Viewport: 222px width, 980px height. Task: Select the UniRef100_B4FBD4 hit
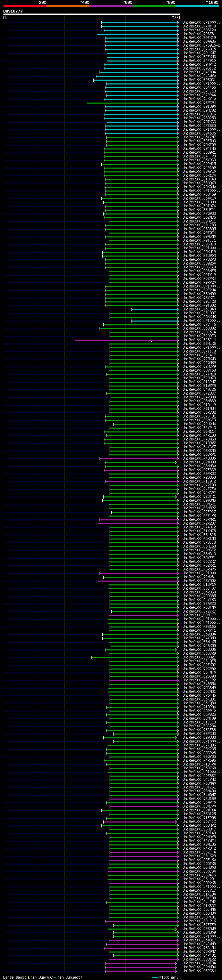pyautogui.click(x=199, y=72)
